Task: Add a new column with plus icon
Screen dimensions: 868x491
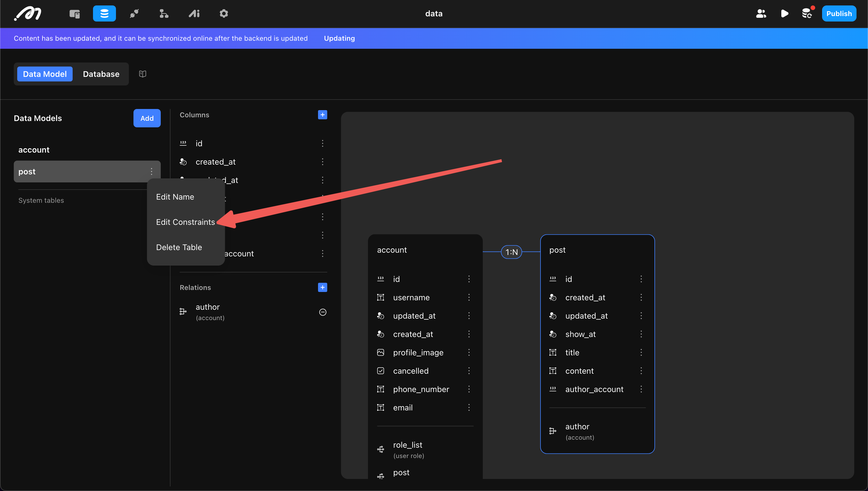Action: click(x=322, y=115)
